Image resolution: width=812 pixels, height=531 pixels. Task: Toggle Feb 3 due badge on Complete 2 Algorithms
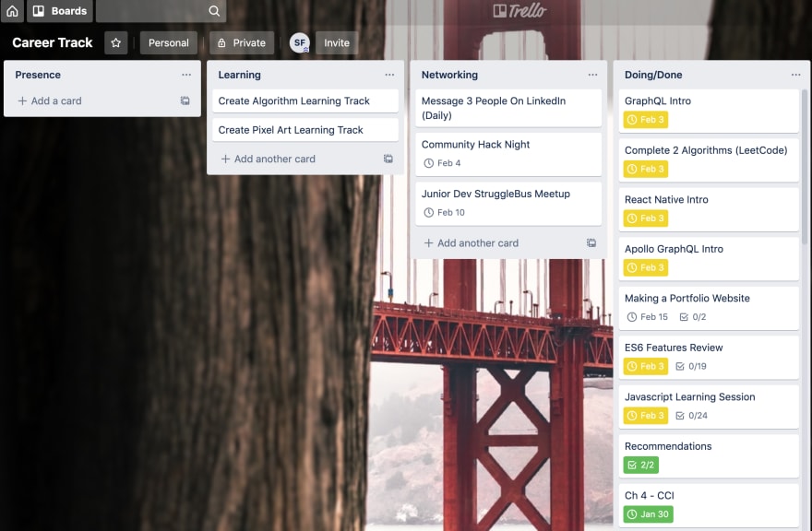click(646, 169)
